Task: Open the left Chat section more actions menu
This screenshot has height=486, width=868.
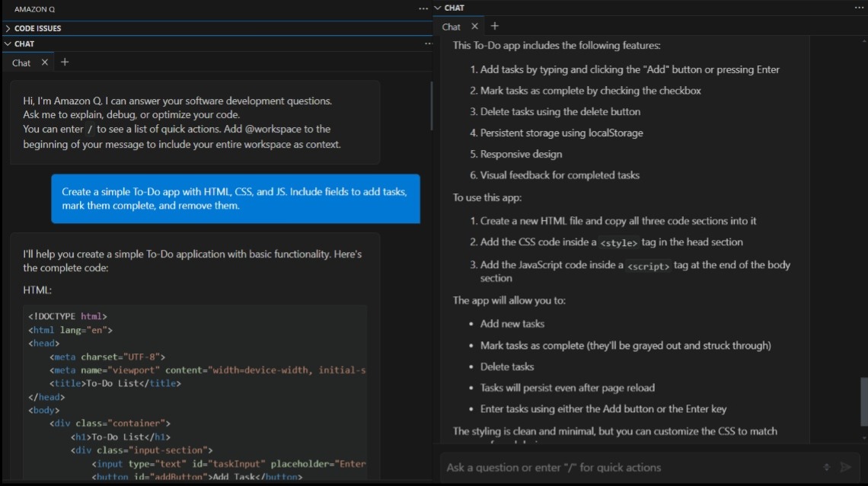Action: tap(428, 43)
